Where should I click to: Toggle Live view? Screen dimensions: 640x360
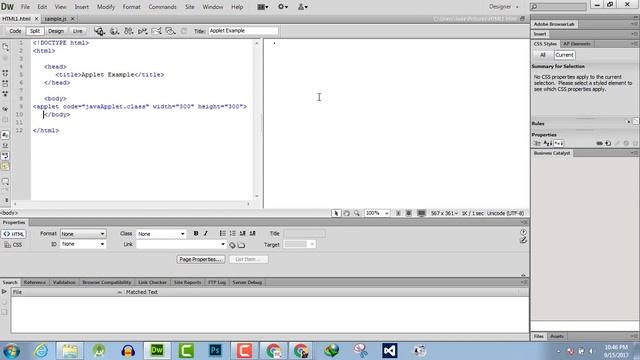point(78,31)
